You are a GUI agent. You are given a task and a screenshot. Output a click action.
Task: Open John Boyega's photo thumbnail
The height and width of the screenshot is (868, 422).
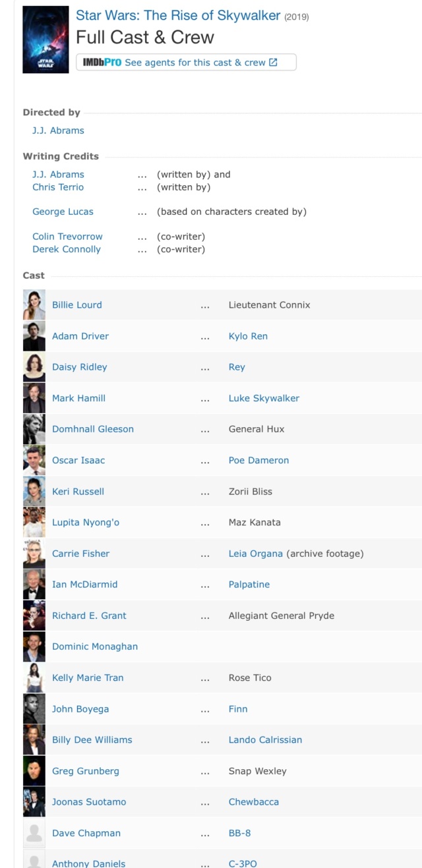click(34, 709)
